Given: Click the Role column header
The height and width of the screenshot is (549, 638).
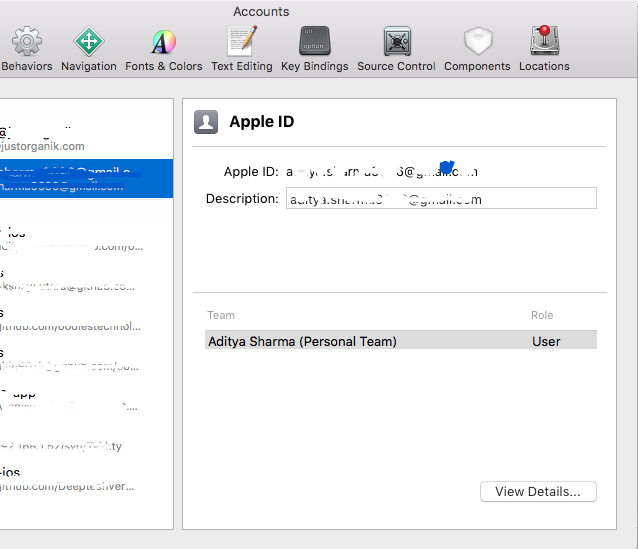Looking at the screenshot, I should (x=542, y=315).
